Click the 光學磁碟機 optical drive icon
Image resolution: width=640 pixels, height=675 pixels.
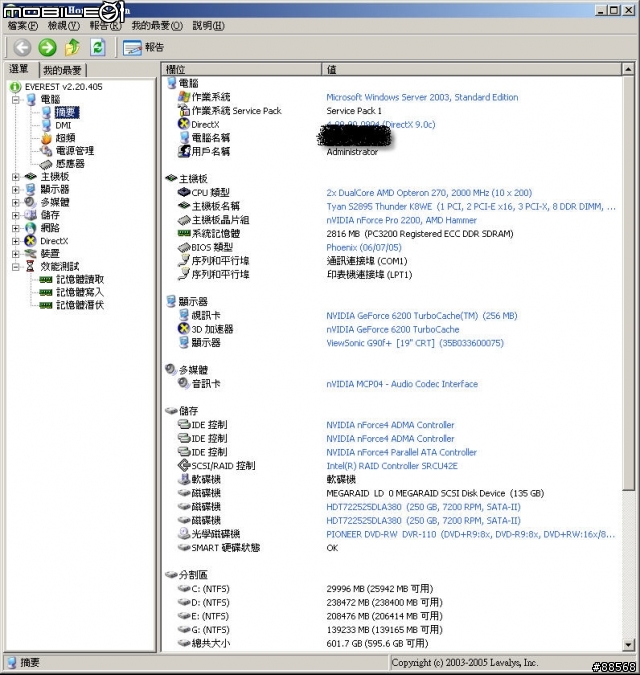point(184,534)
